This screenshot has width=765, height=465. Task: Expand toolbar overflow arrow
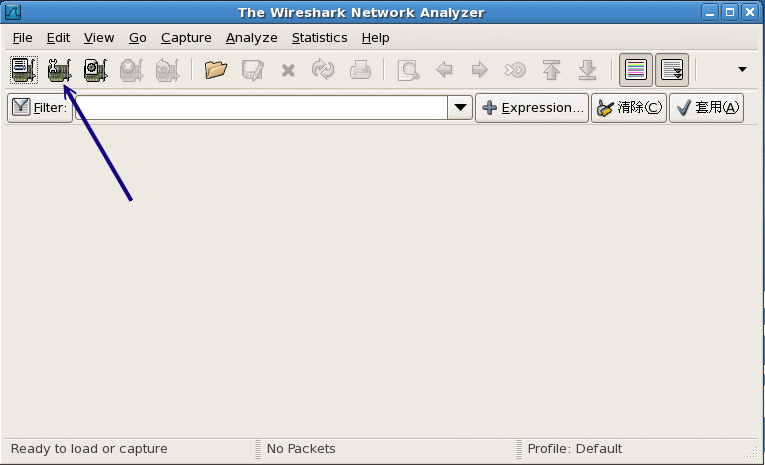click(742, 69)
